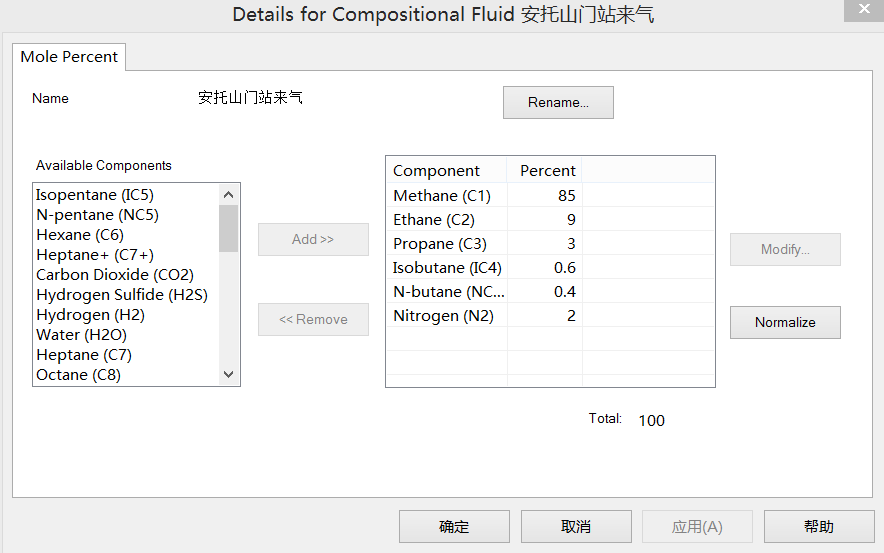Open help via the 帮助 button

[x=818, y=527]
